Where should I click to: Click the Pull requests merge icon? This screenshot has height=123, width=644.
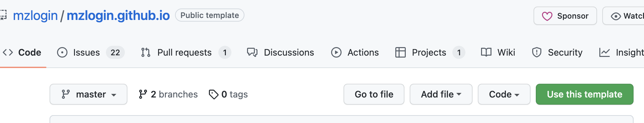[x=146, y=52]
